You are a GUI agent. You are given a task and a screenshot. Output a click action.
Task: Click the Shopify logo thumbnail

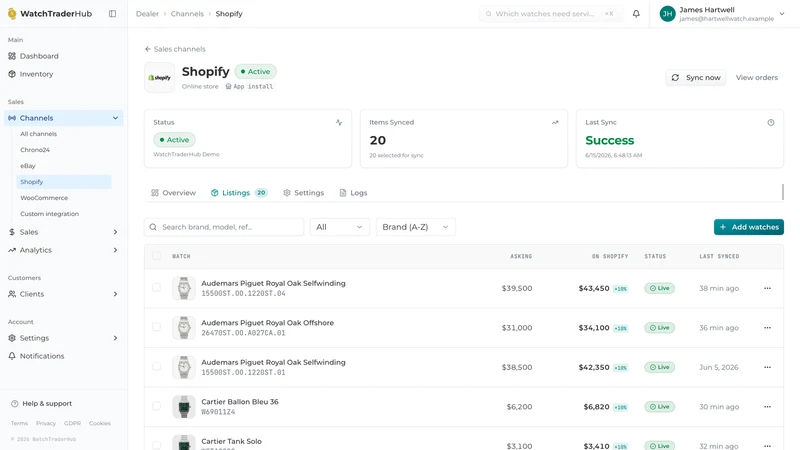point(160,78)
